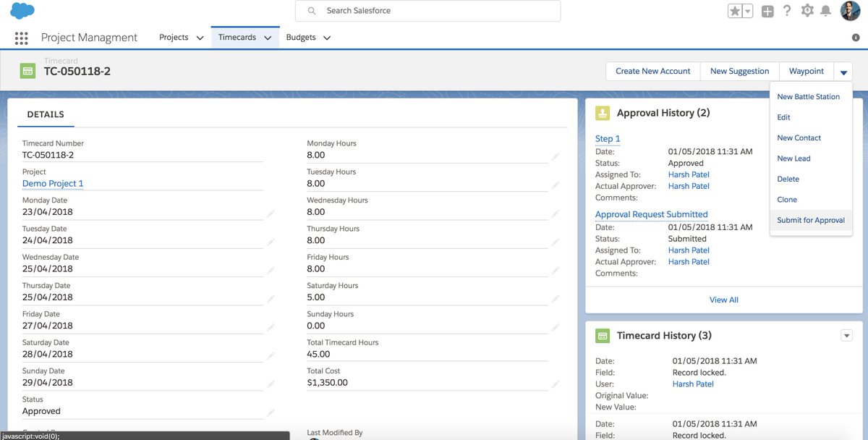Screen dimensions: 868x440
Task: Edit Friday Date with pencil icon
Action: [271, 326]
